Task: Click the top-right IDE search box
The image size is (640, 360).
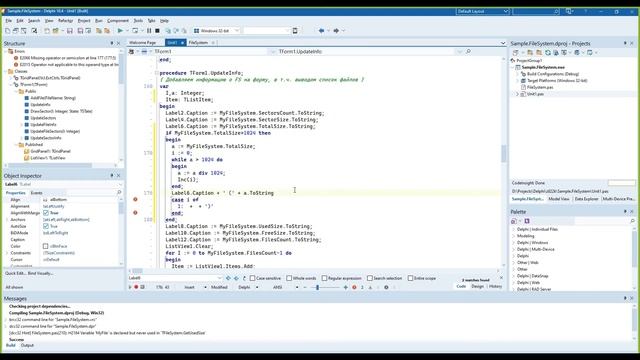Action: click(x=536, y=11)
